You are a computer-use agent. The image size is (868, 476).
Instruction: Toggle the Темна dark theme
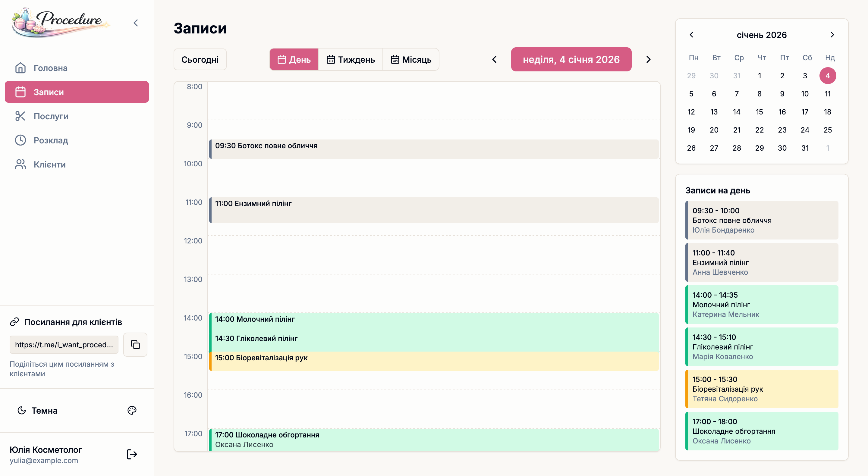tap(37, 410)
